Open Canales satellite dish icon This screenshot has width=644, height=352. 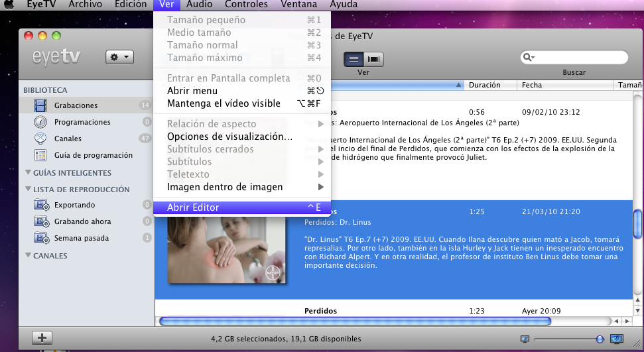[40, 139]
